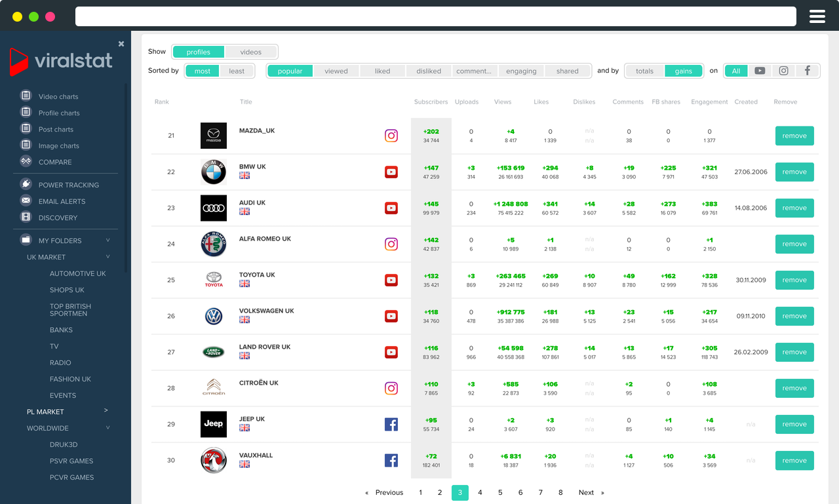The width and height of the screenshot is (839, 504).
Task: Collapse WORLDWIDE folder chevron
Action: tap(108, 428)
